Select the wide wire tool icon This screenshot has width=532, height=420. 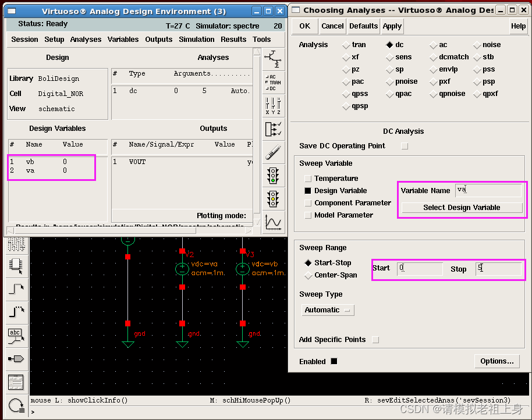click(x=16, y=312)
